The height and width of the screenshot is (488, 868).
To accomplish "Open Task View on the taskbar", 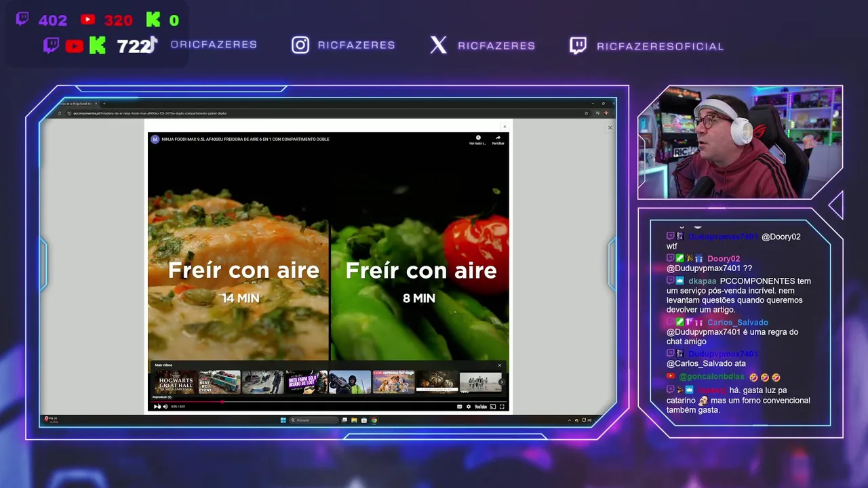I will click(x=344, y=420).
